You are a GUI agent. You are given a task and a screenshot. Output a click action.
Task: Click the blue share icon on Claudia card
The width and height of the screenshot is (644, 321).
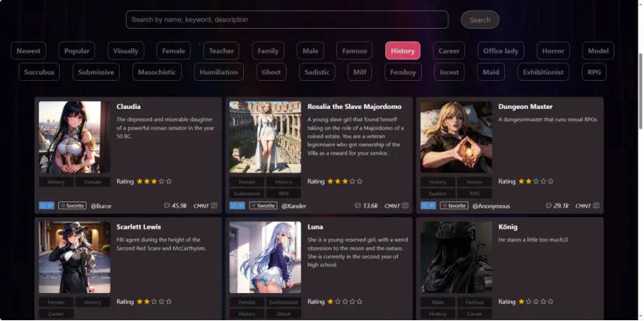47,205
